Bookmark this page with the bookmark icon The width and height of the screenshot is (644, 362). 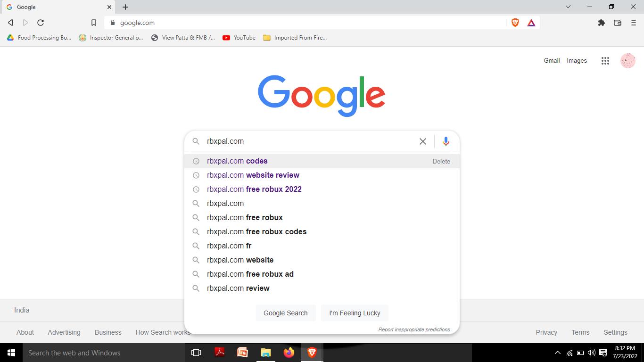click(94, 23)
